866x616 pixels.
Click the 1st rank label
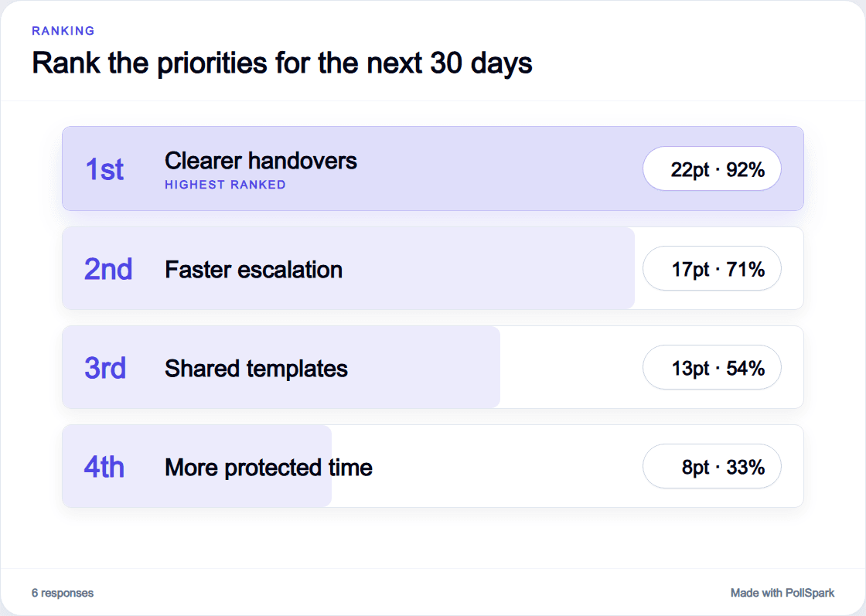pos(104,169)
